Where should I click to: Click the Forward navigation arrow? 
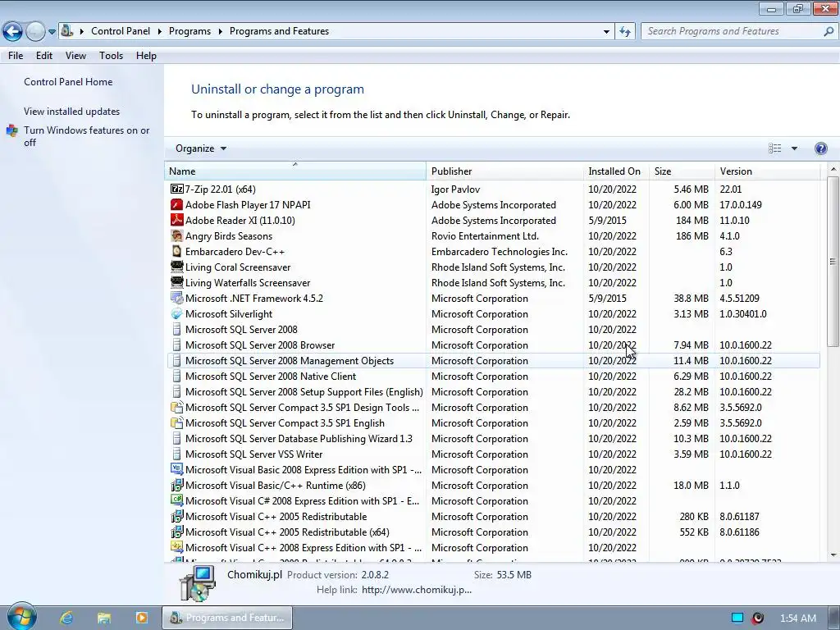[35, 31]
